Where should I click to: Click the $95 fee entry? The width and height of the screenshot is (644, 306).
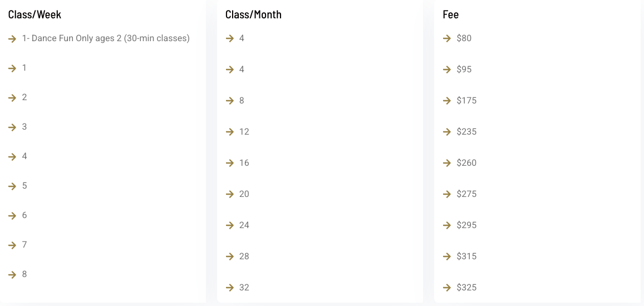pos(464,70)
